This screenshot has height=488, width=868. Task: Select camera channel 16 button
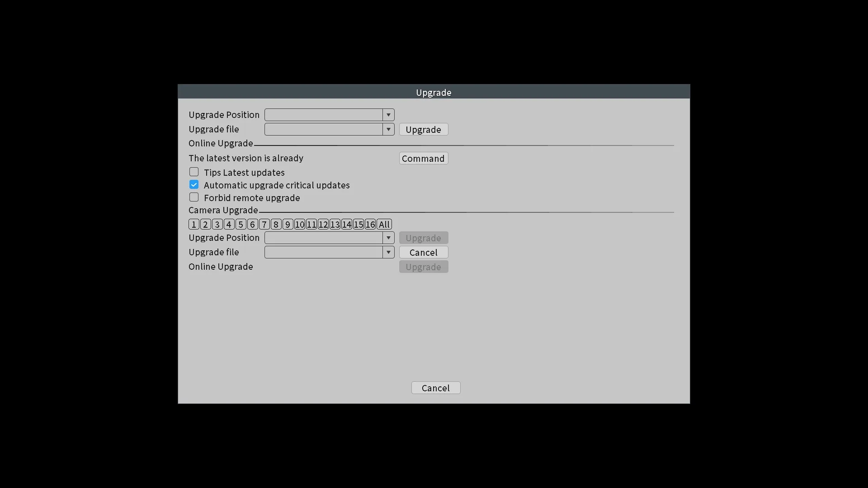(370, 225)
